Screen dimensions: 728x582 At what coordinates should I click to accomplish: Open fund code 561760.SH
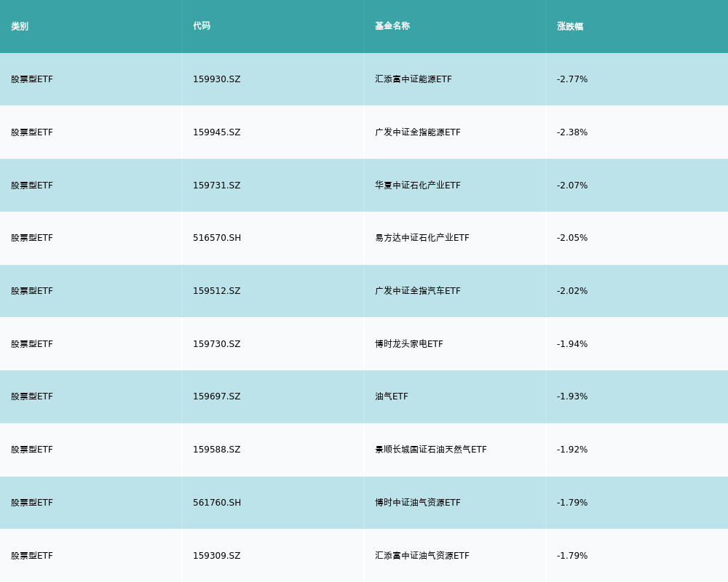click(216, 503)
